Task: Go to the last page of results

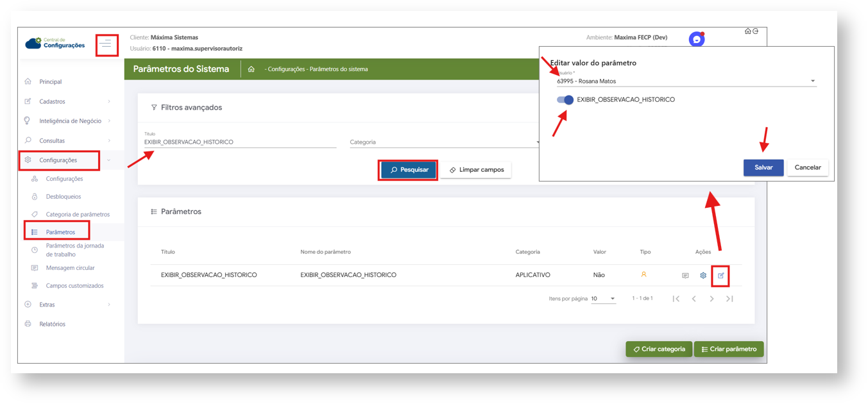Action: [729, 299]
